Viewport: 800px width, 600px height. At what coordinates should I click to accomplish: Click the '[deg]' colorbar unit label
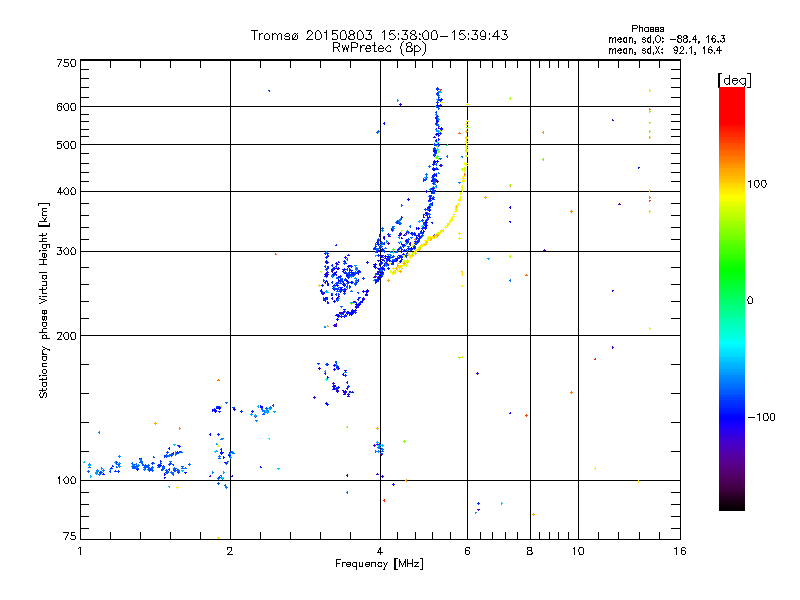click(734, 80)
